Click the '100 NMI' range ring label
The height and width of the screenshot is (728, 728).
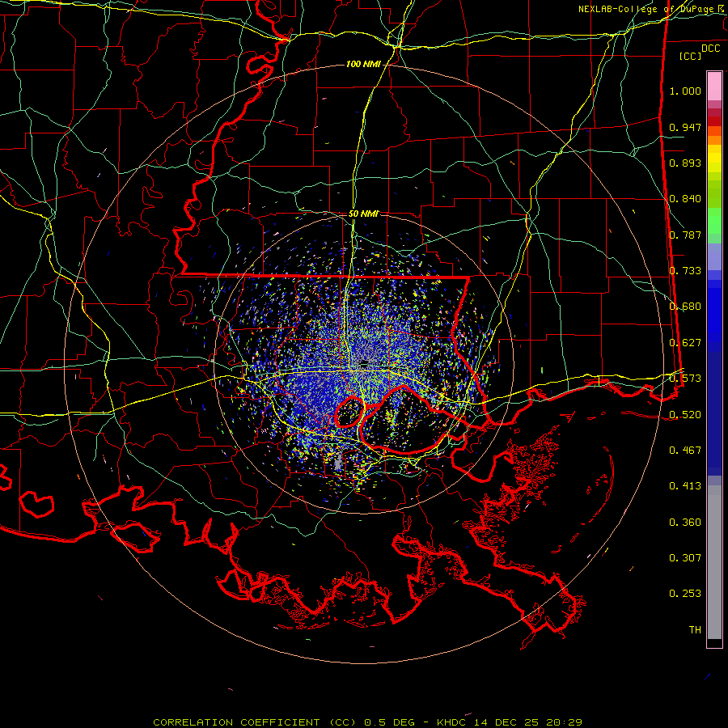click(363, 64)
